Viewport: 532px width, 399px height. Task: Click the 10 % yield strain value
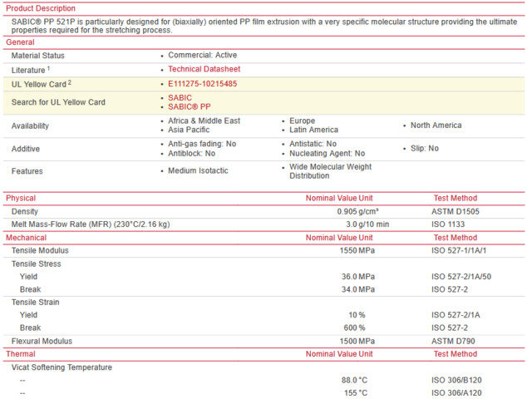coord(357,315)
